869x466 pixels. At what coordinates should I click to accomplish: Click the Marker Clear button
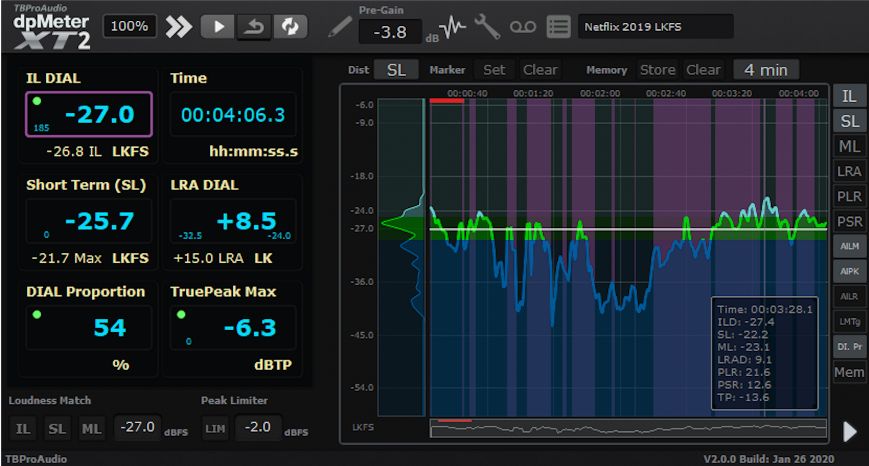[x=540, y=70]
